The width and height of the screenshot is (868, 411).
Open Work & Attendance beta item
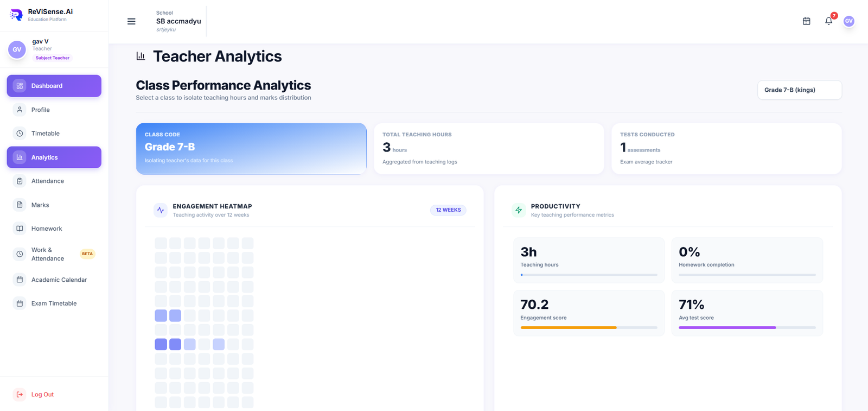coord(54,254)
